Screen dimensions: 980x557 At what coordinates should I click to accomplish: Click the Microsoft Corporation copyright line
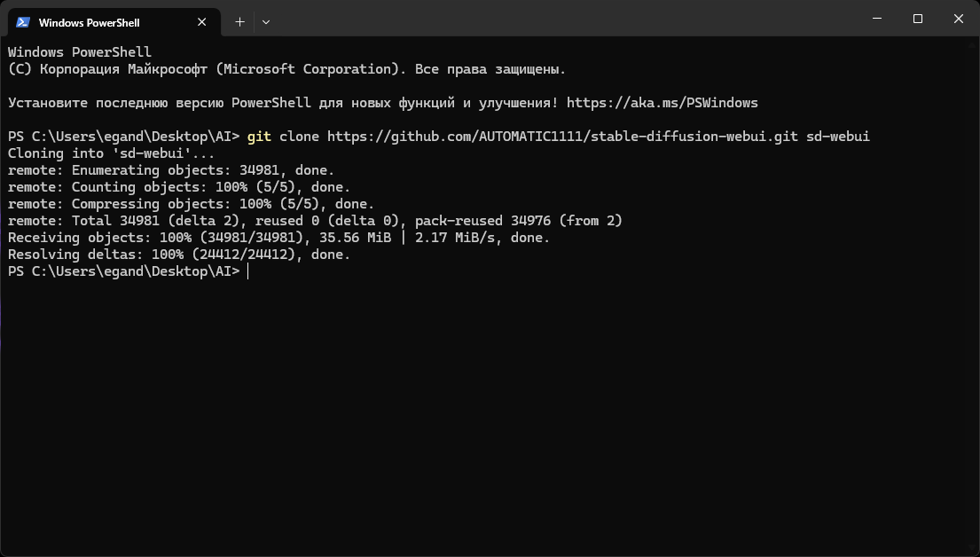(286, 69)
